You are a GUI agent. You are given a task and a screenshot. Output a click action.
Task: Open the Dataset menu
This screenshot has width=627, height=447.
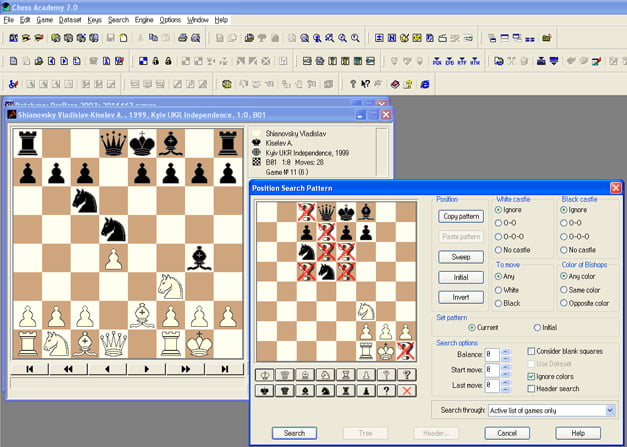click(x=70, y=20)
